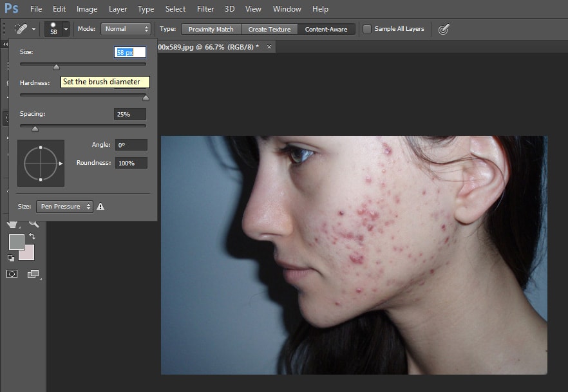Viewport: 568px width, 392px height.
Task: Click the brush preview showing size 58
Action: (x=52, y=29)
